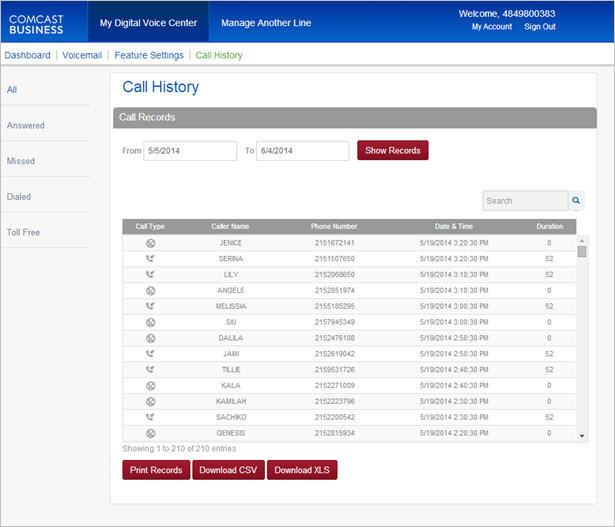Focus the To date field

303,151
